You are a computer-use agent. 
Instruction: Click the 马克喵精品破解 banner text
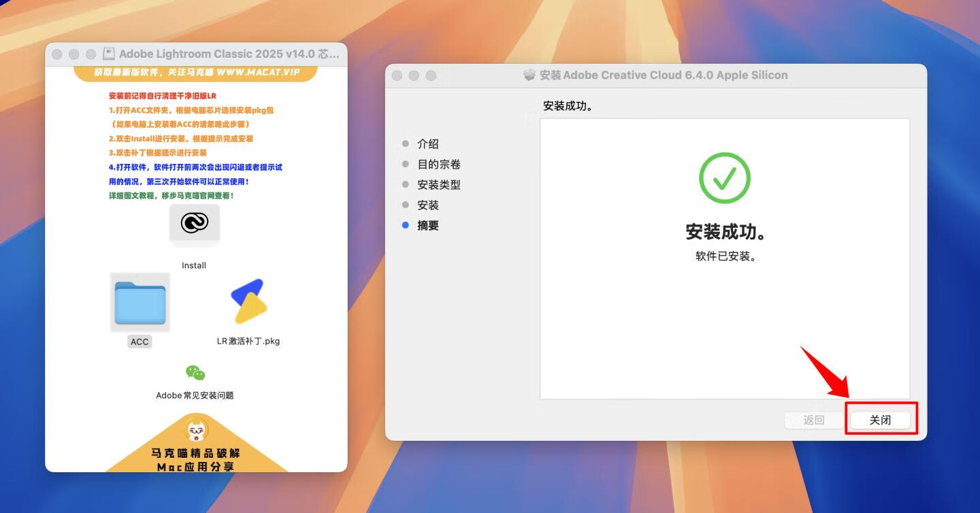pos(196,453)
